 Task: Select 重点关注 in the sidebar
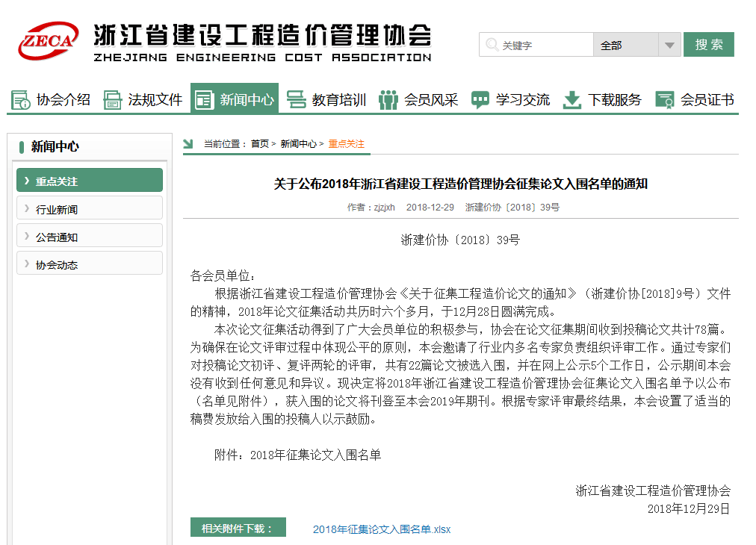coord(90,180)
